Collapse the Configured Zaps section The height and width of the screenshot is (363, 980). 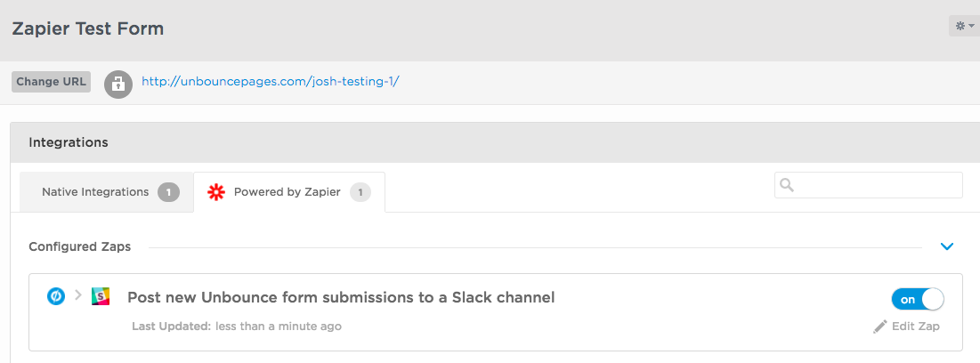pyautogui.click(x=947, y=246)
